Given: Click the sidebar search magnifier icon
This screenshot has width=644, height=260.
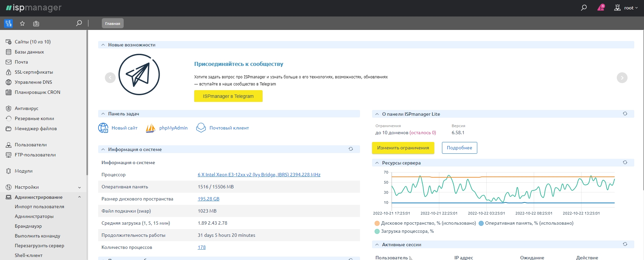Looking at the screenshot, I should click(x=79, y=23).
